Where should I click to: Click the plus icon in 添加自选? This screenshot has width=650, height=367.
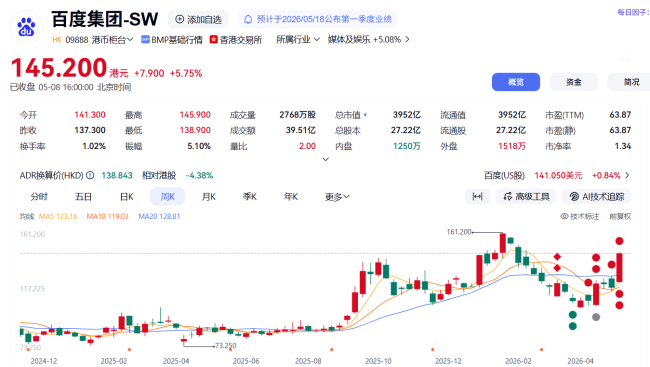pos(179,19)
